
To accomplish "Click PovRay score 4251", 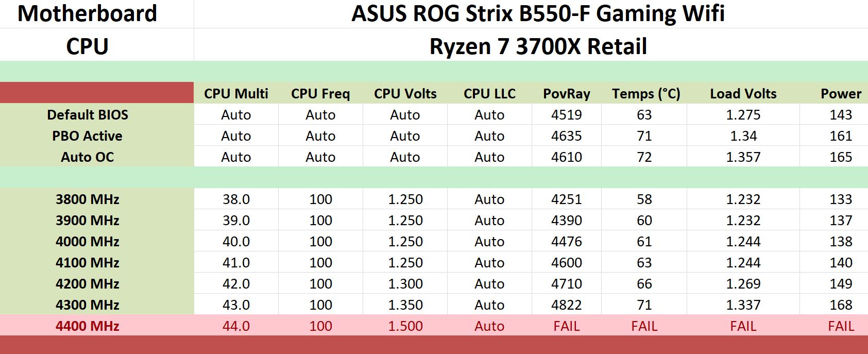I will tap(567, 199).
